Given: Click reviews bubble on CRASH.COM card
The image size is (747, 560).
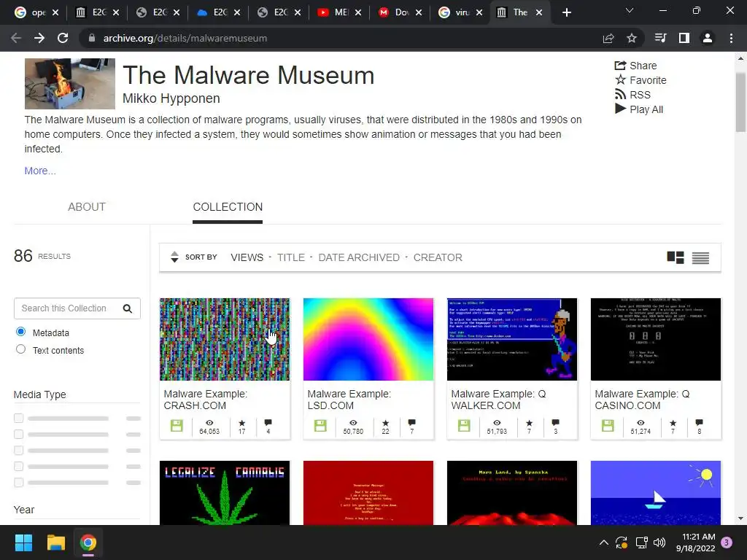Looking at the screenshot, I should pos(268,422).
